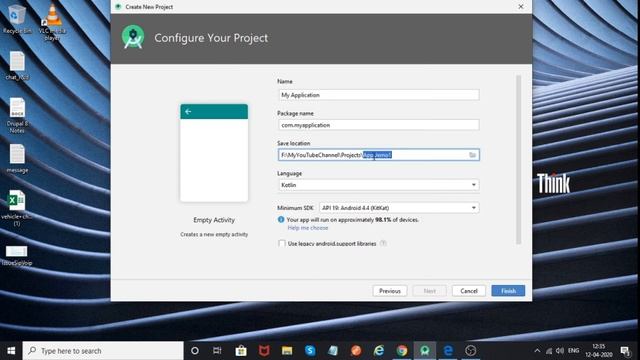Close the Create New Project dialog
This screenshot has width=640, height=360.
point(521,7)
